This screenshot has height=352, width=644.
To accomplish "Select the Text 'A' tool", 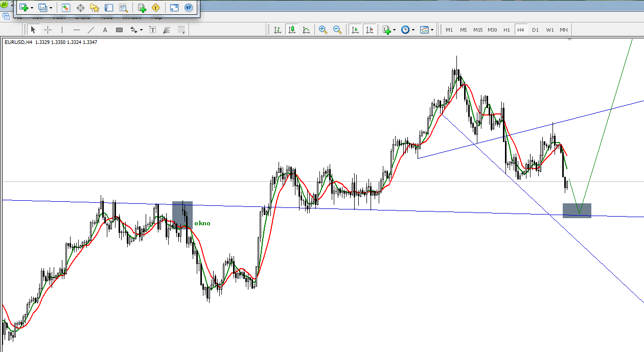I will click(x=105, y=30).
